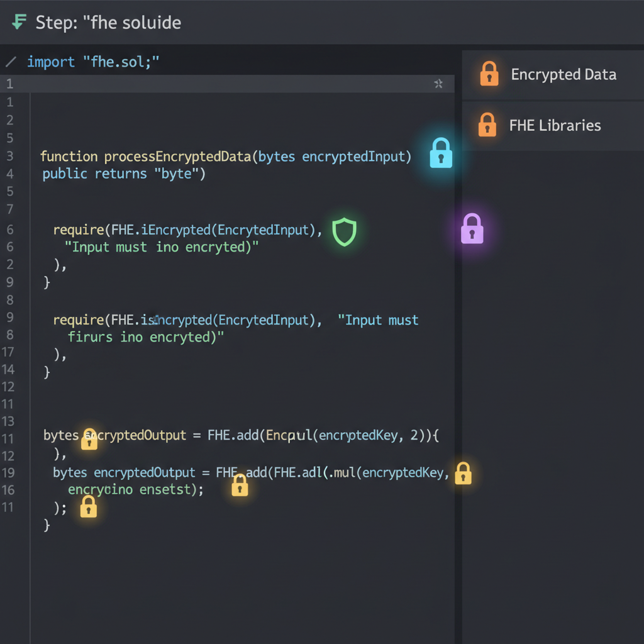This screenshot has height=644, width=644.
Task: Click the import fhe.sol statement
Action: (94, 61)
